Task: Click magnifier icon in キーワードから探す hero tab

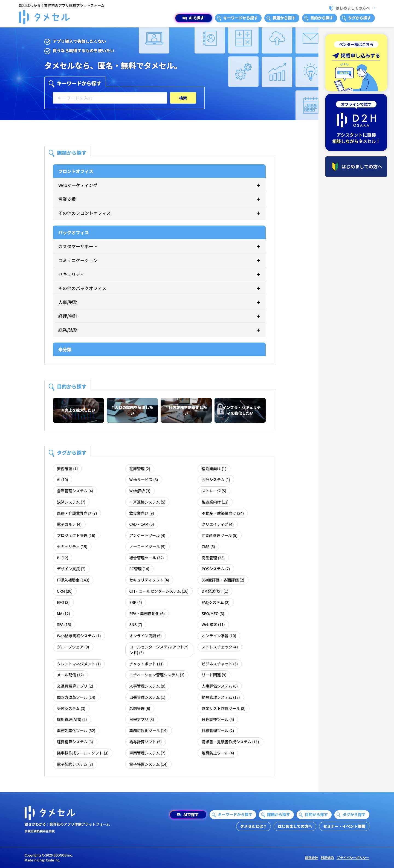Action: (x=51, y=84)
